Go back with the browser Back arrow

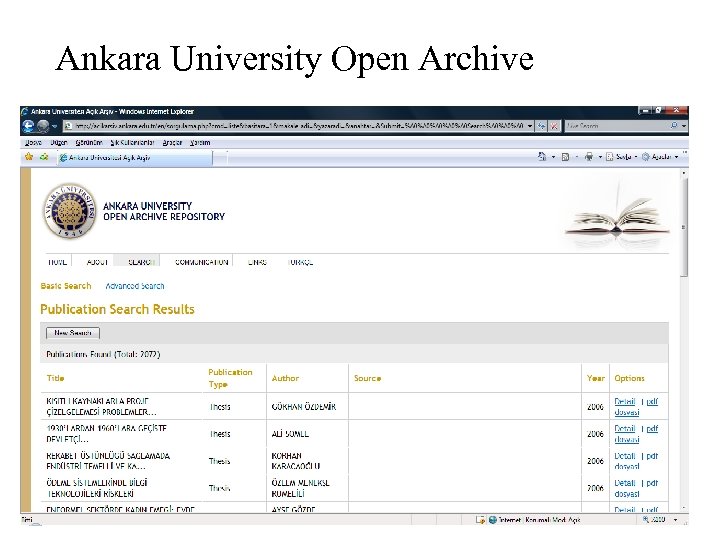(28, 125)
